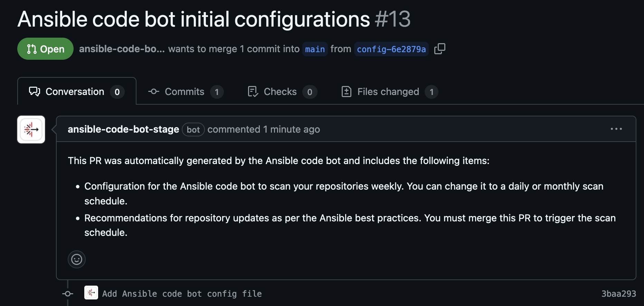This screenshot has height=306, width=644.
Task: Click the checklist icon on the Checks tab
Action: point(253,92)
